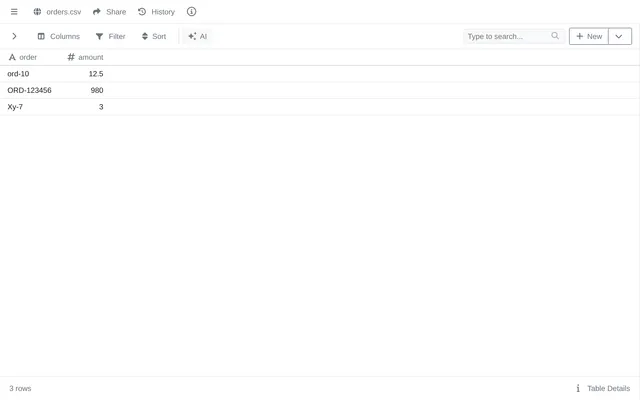This screenshot has width=640, height=400.
Task: Select the amount cell 3
Action: [x=101, y=107]
